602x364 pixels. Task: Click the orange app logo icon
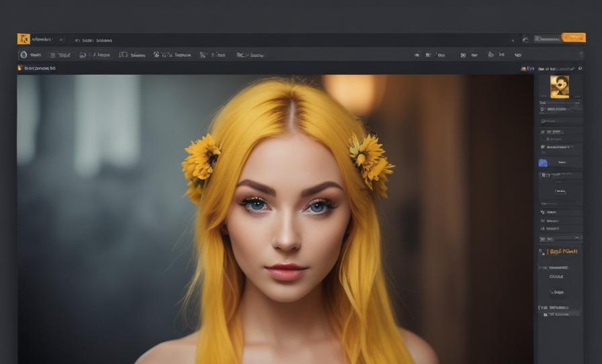coord(24,39)
